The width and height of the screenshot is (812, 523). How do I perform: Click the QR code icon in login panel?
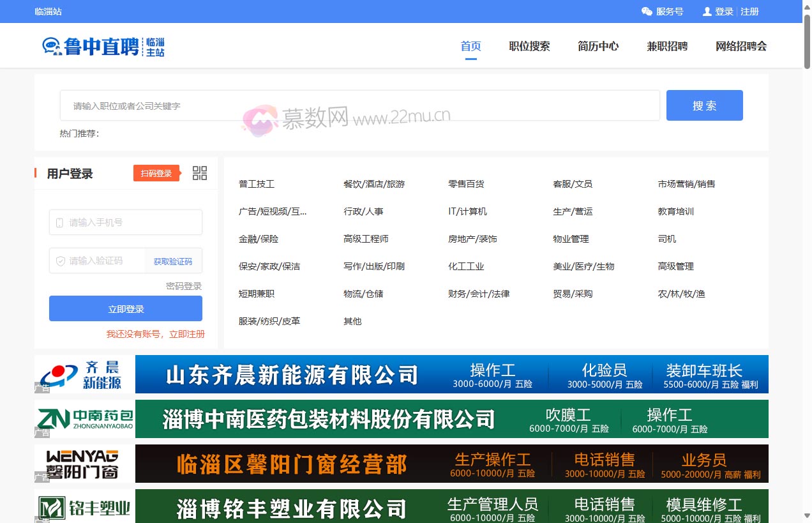coord(199,172)
